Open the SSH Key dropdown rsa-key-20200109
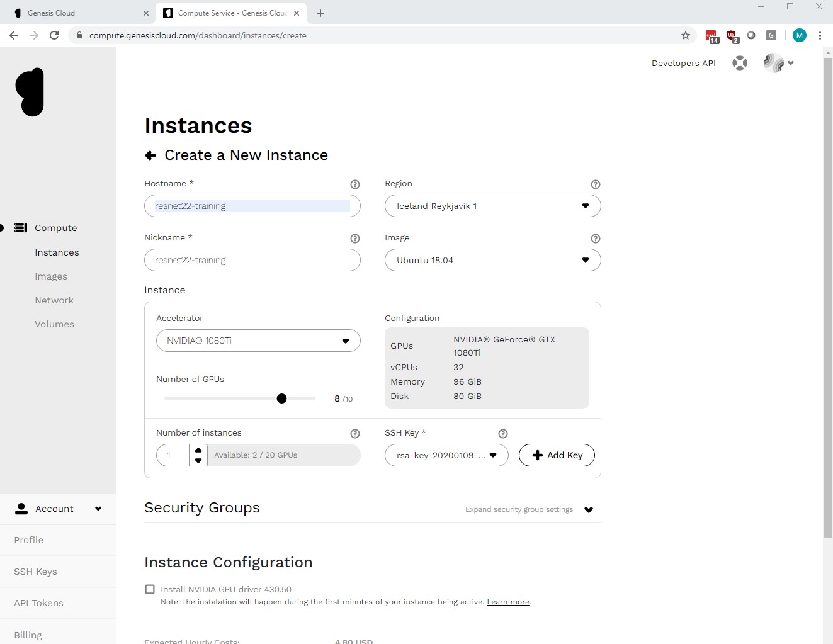This screenshot has height=644, width=833. click(446, 455)
